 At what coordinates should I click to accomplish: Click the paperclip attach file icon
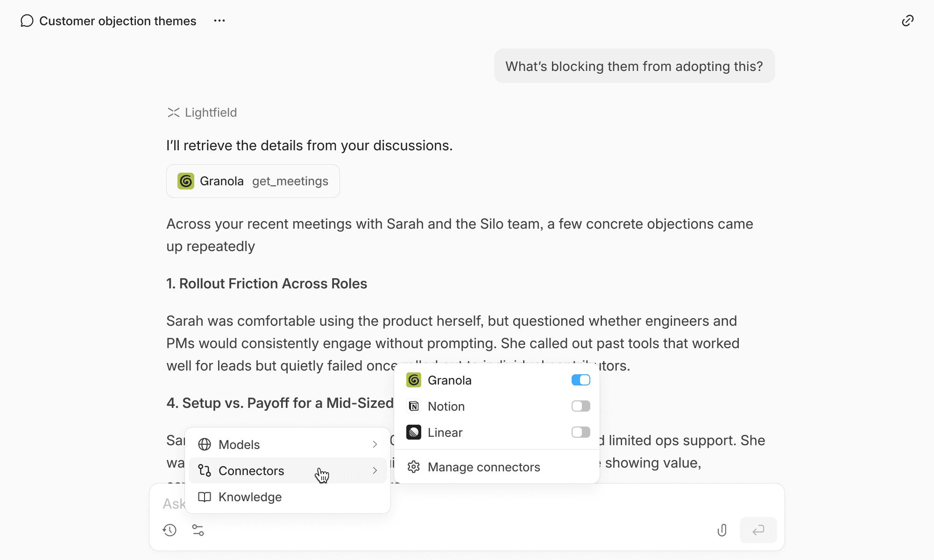pos(722,530)
